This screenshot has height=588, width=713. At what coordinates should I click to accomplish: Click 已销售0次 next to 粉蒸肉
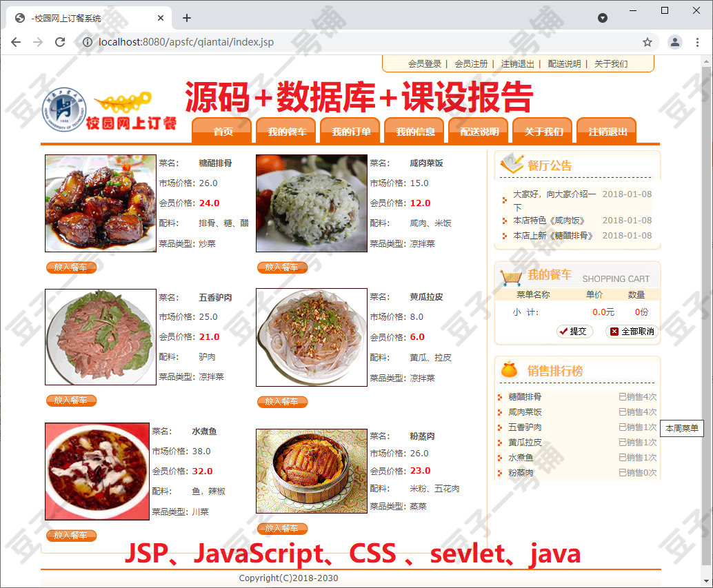tap(638, 473)
